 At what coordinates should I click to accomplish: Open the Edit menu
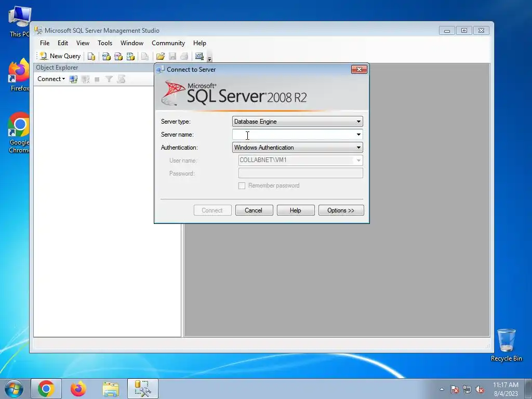[63, 43]
